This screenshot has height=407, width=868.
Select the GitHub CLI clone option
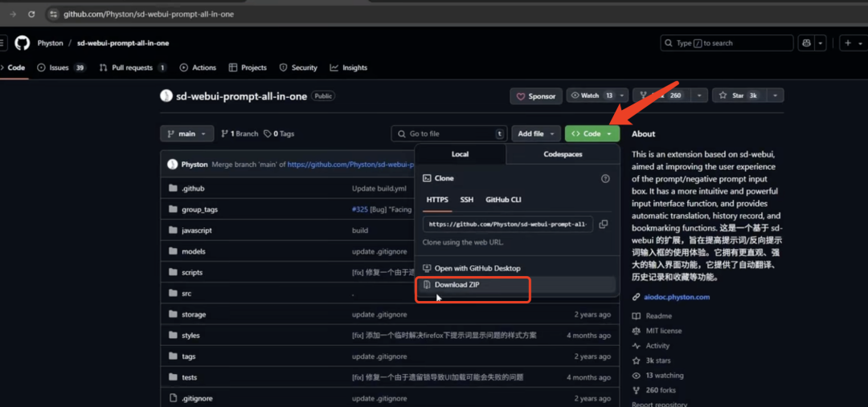[503, 200]
